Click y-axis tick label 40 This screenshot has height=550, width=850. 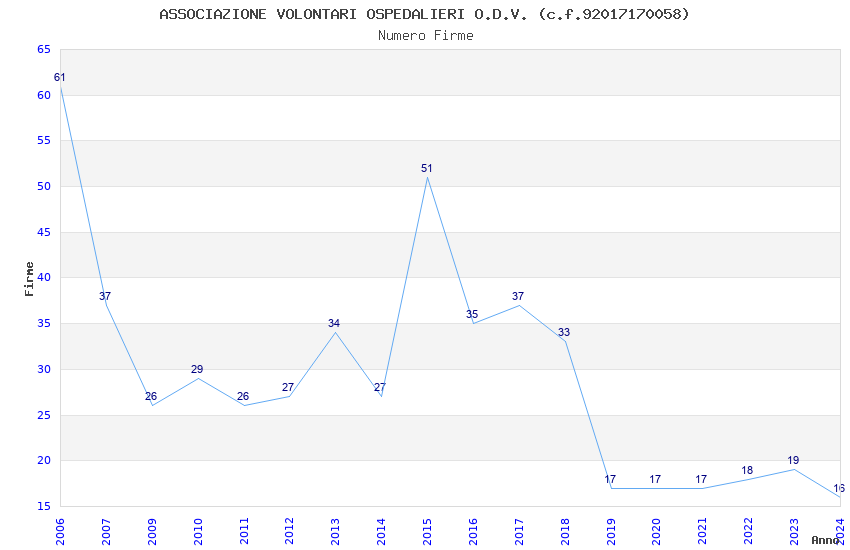point(44,277)
